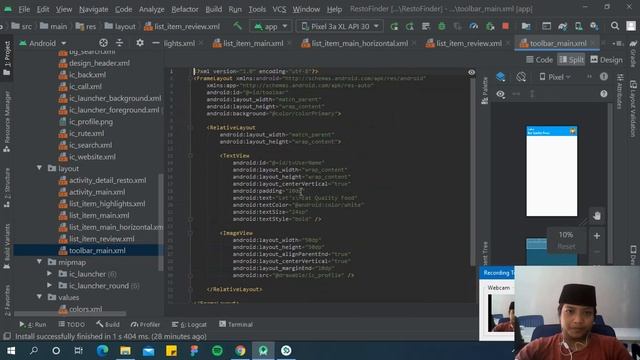Open the File menu
The height and width of the screenshot is (360, 640).
tap(24, 9)
